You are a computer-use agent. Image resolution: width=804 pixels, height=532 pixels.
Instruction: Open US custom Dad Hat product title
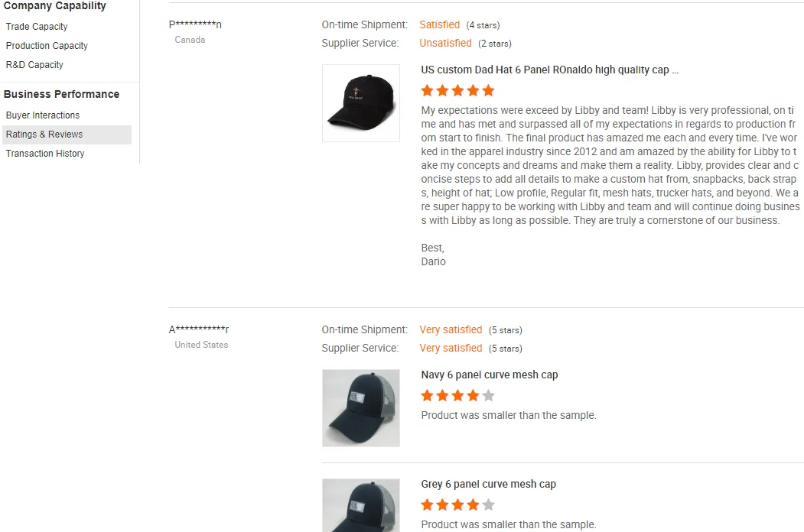tap(550, 70)
